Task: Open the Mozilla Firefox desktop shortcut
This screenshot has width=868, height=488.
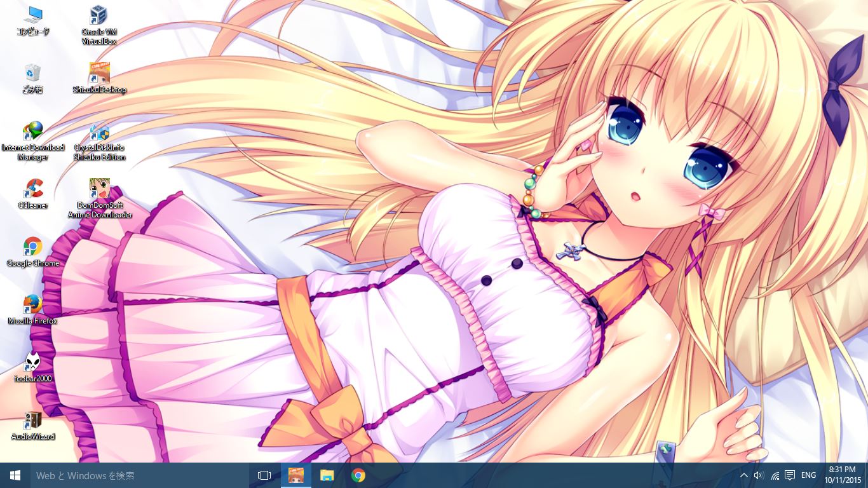Action: coord(33,309)
